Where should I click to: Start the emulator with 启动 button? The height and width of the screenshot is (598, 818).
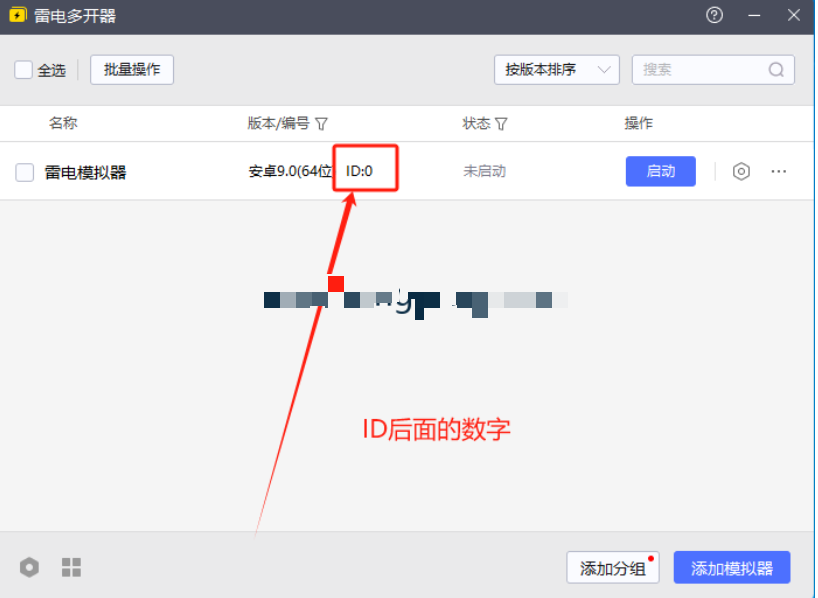[x=660, y=171]
